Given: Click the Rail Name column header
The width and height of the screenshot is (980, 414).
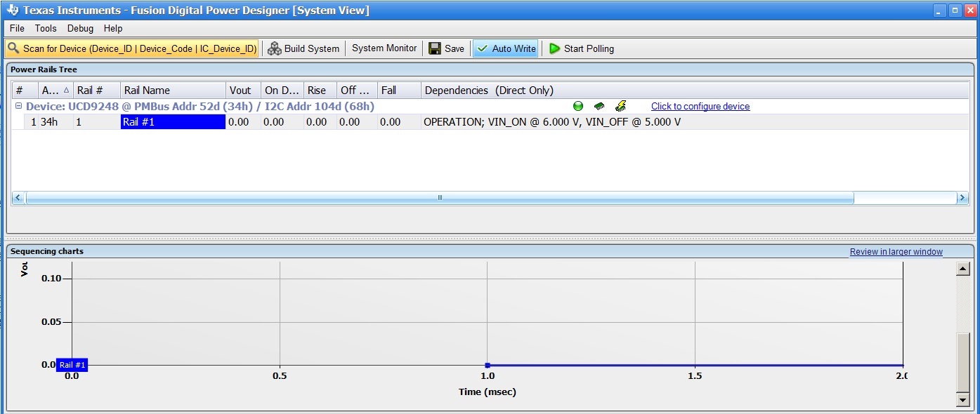Looking at the screenshot, I should coord(174,90).
